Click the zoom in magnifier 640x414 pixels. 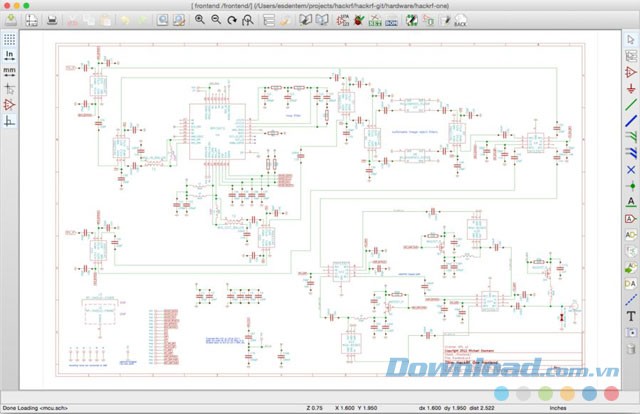tap(200, 20)
